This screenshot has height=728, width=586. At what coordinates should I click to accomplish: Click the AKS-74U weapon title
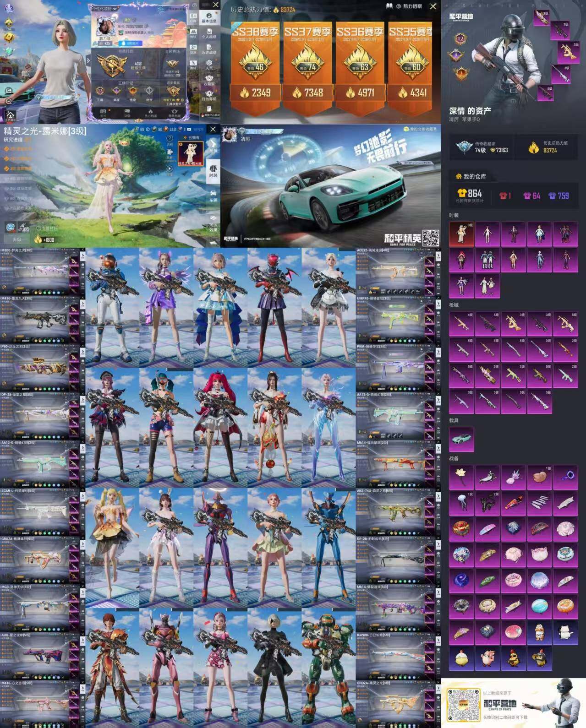(x=375, y=491)
